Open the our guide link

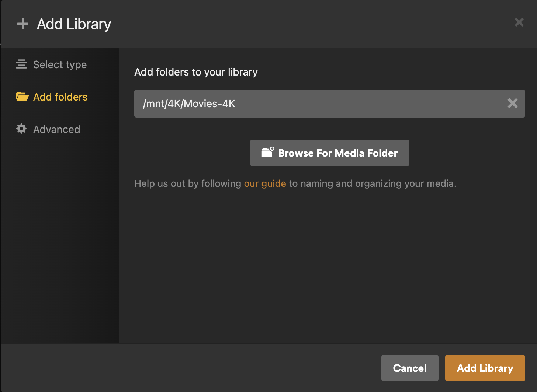point(265,183)
